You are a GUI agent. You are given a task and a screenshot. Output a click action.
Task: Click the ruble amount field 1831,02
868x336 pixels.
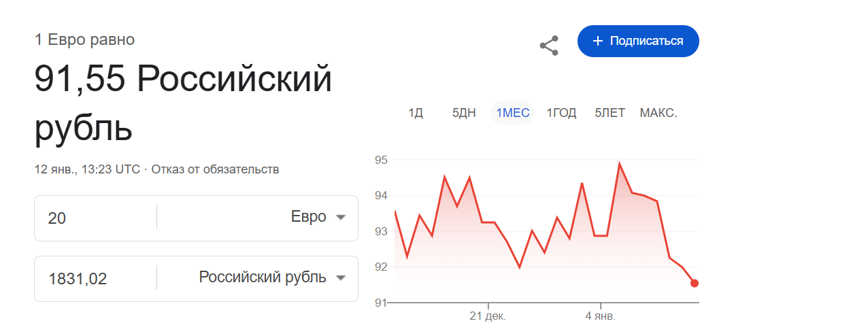(95, 278)
